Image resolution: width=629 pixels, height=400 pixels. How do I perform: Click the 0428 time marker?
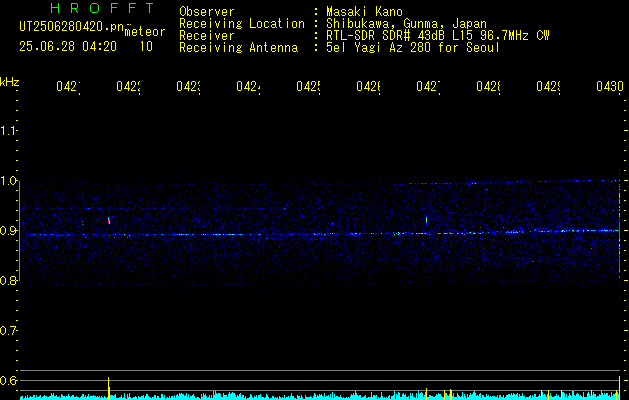[488, 87]
